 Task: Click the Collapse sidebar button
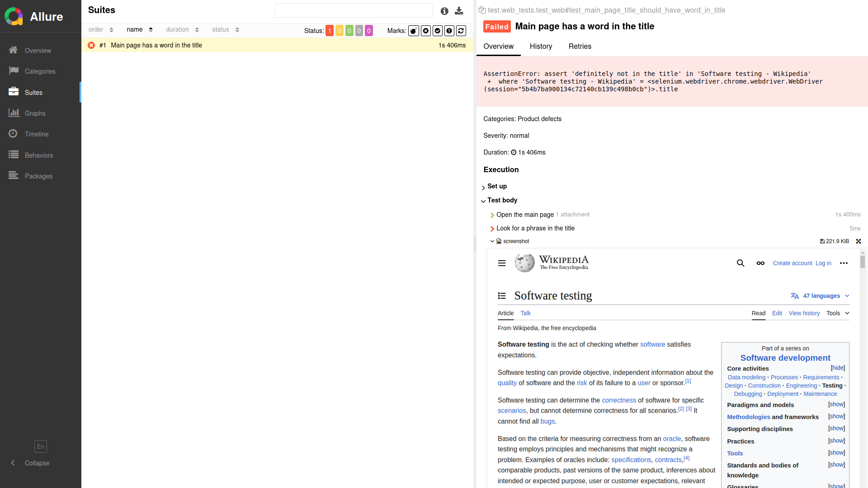[x=29, y=463]
